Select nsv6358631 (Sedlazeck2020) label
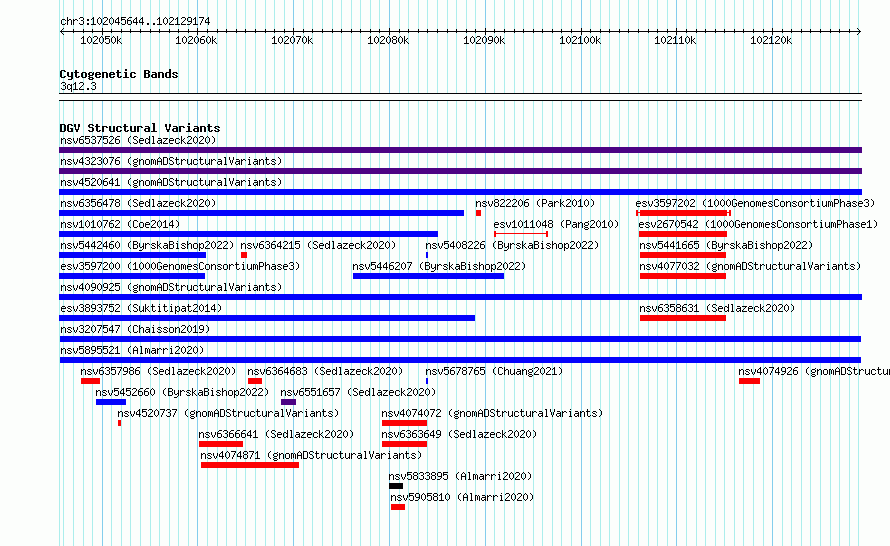This screenshot has height=546, width=890. [x=717, y=308]
